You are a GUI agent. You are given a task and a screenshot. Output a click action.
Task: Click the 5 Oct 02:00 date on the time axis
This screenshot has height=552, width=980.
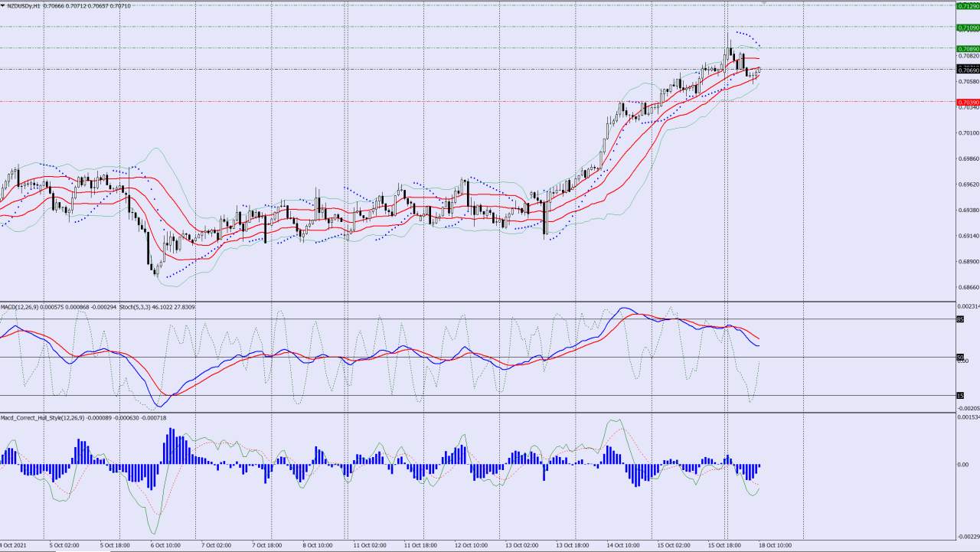(64, 546)
